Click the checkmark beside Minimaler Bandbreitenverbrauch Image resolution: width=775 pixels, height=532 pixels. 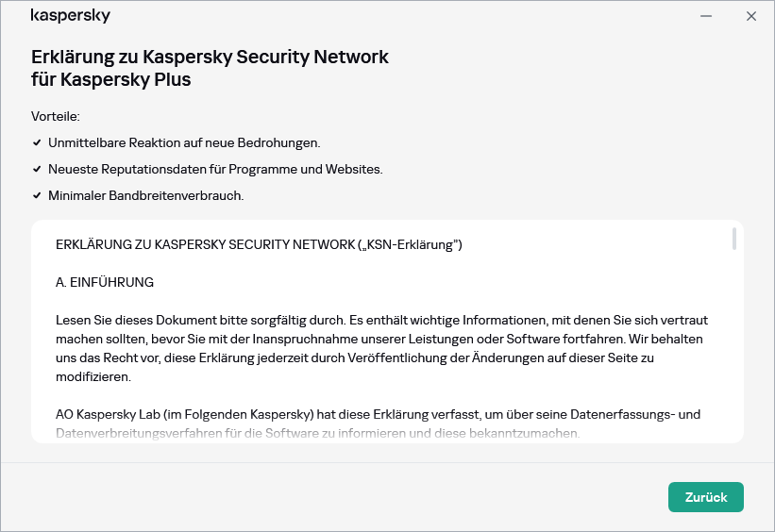37,196
